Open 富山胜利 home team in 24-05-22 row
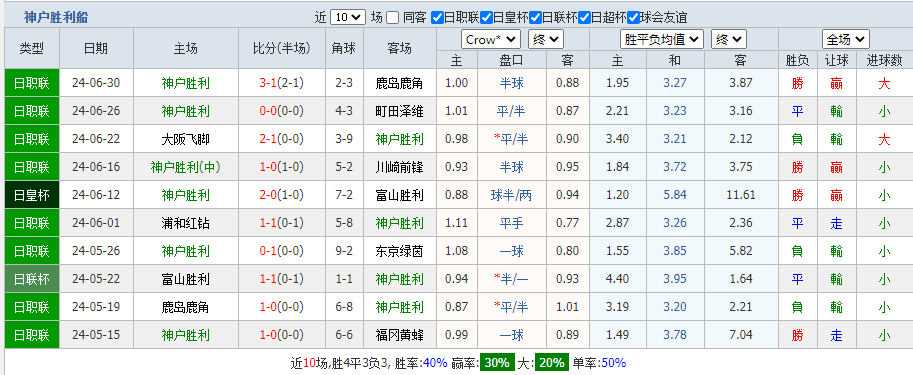Image resolution: width=913 pixels, height=375 pixels. [186, 279]
